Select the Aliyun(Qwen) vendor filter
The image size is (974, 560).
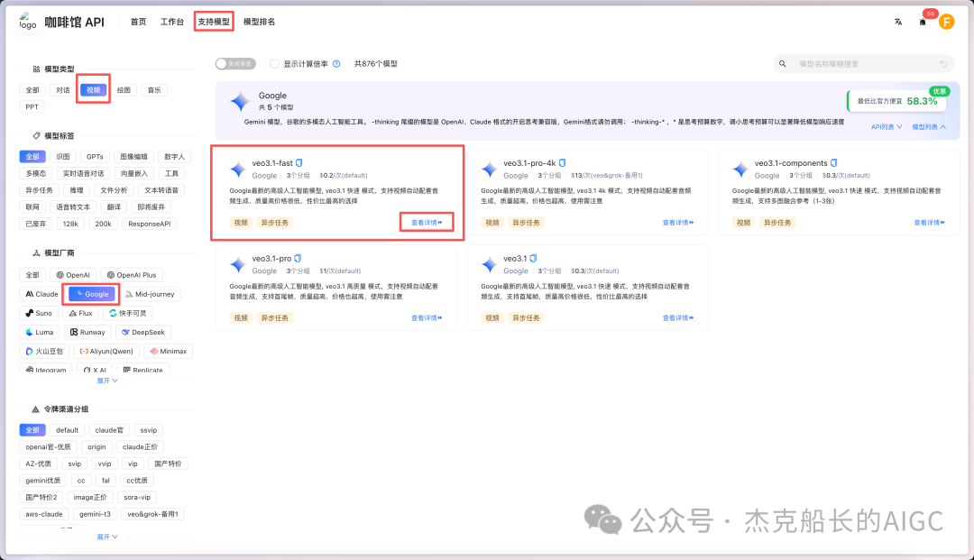pos(106,352)
